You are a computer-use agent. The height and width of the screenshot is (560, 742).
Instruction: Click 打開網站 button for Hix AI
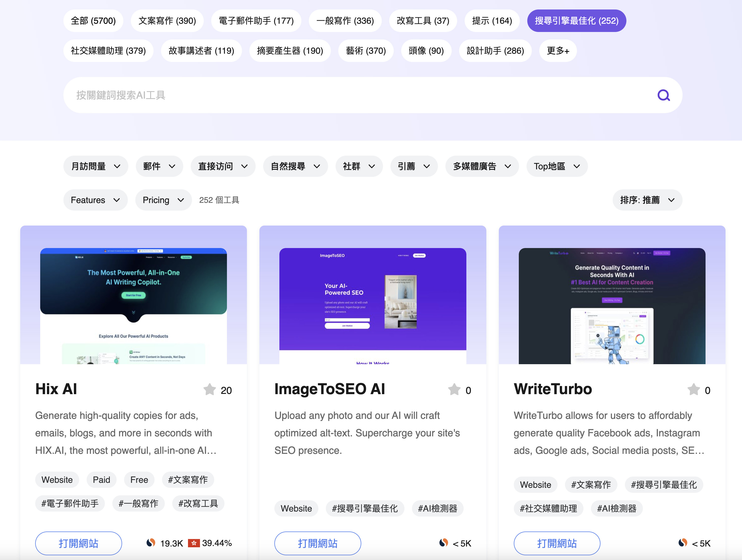(x=78, y=543)
